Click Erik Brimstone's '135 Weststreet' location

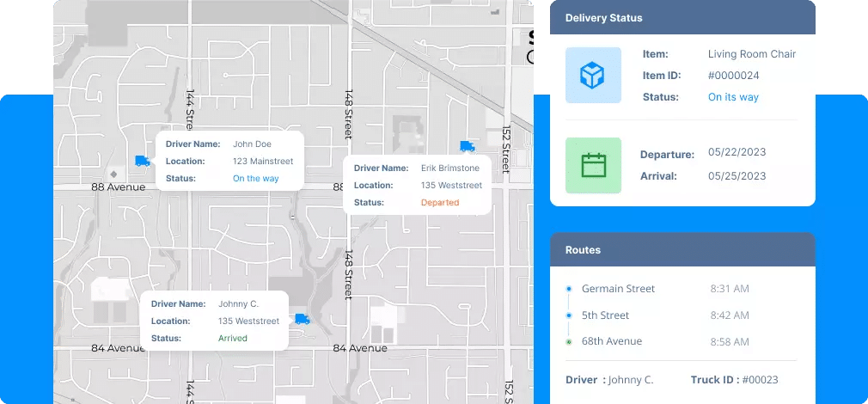[x=451, y=186]
